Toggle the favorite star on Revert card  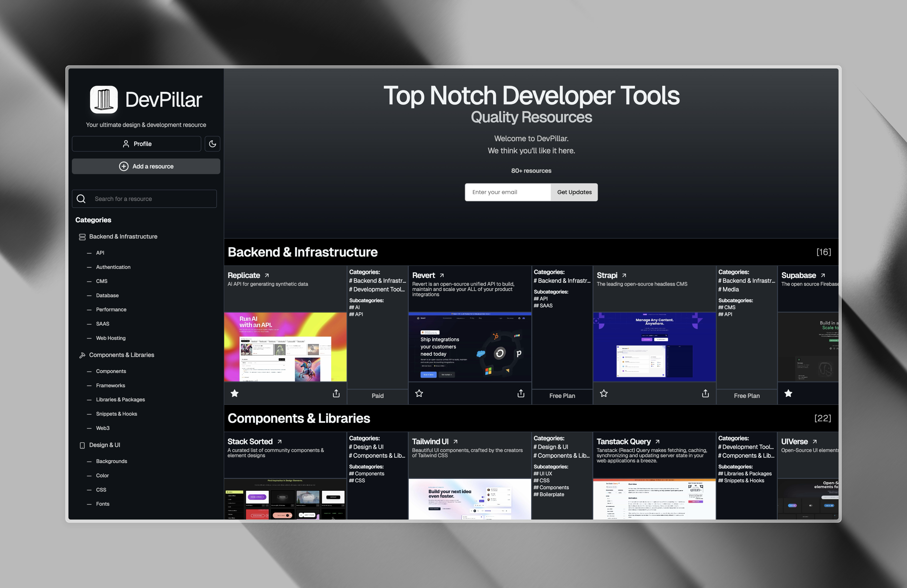coord(419,393)
